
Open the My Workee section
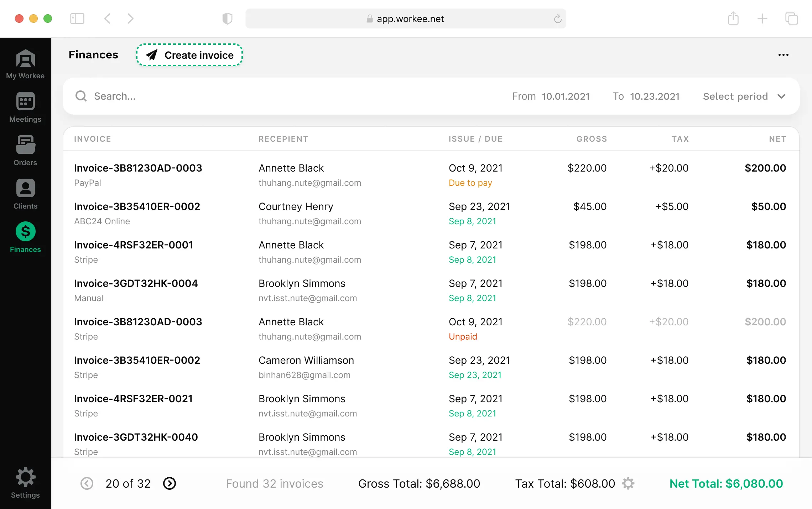click(x=25, y=64)
